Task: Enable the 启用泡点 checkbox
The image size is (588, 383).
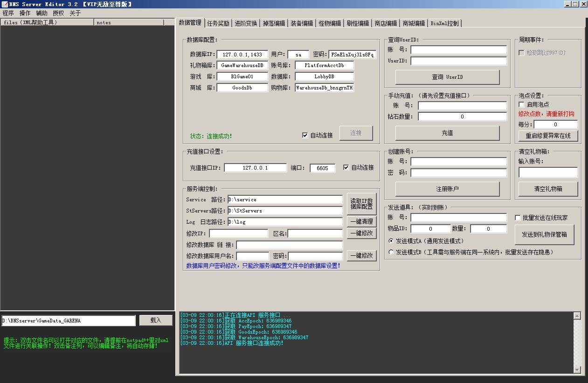Action: point(522,104)
